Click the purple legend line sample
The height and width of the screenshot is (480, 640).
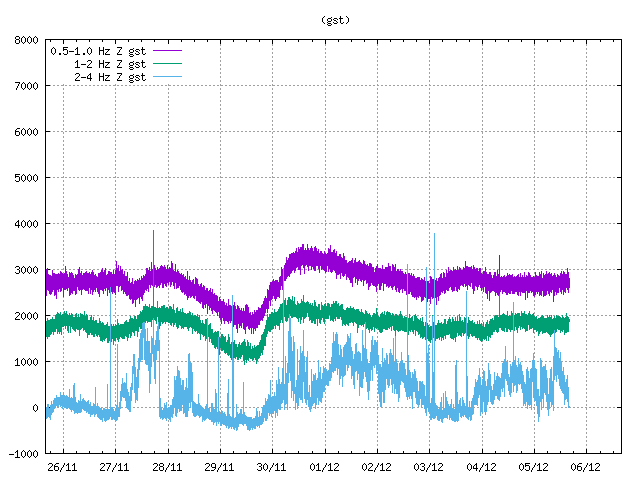167,49
